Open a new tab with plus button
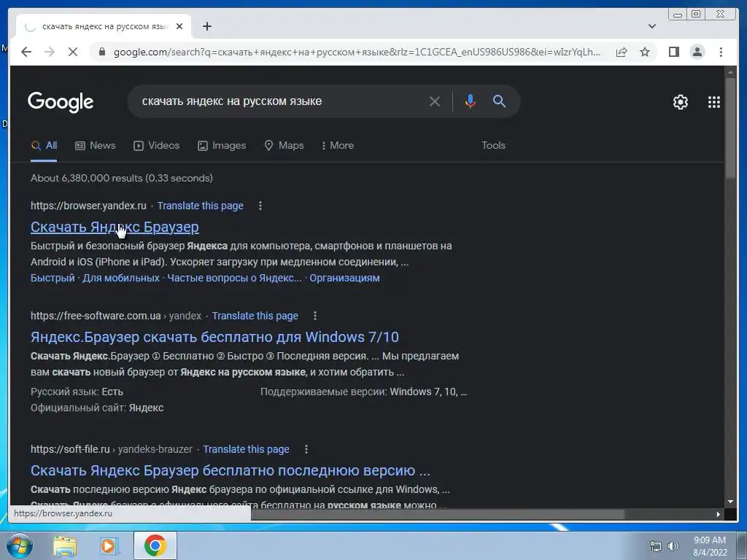This screenshot has height=560, width=747. click(206, 26)
